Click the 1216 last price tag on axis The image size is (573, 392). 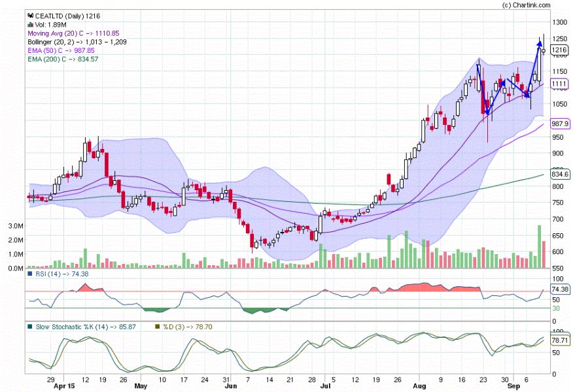click(559, 50)
